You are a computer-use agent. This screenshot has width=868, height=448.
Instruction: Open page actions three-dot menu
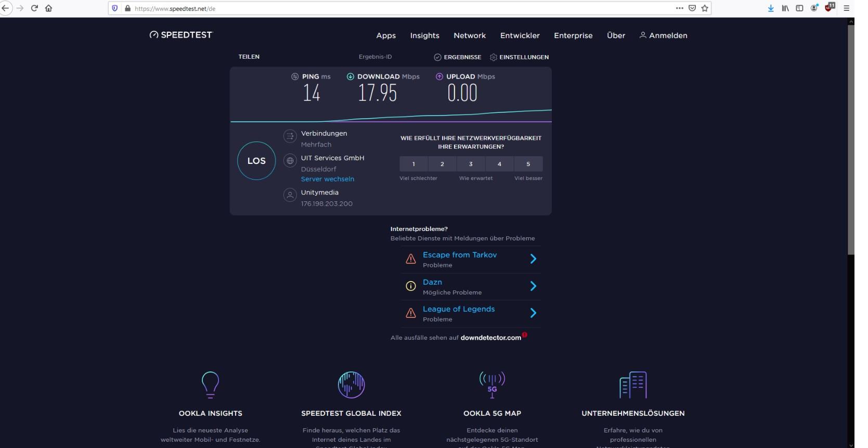click(680, 8)
